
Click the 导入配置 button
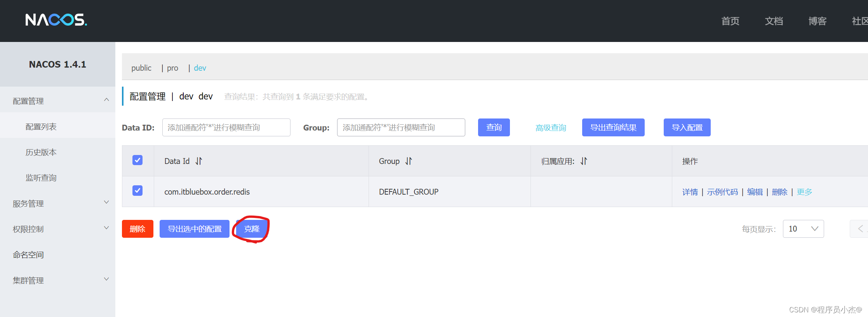(x=687, y=127)
